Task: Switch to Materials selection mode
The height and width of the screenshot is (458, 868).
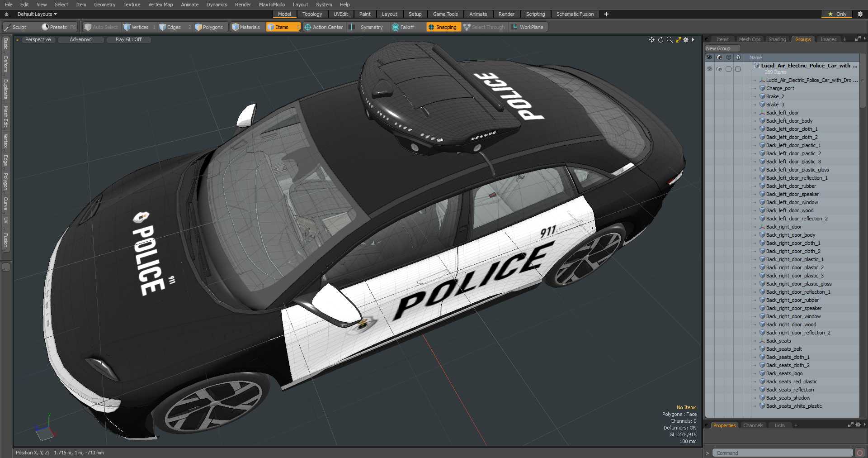Action: point(246,27)
